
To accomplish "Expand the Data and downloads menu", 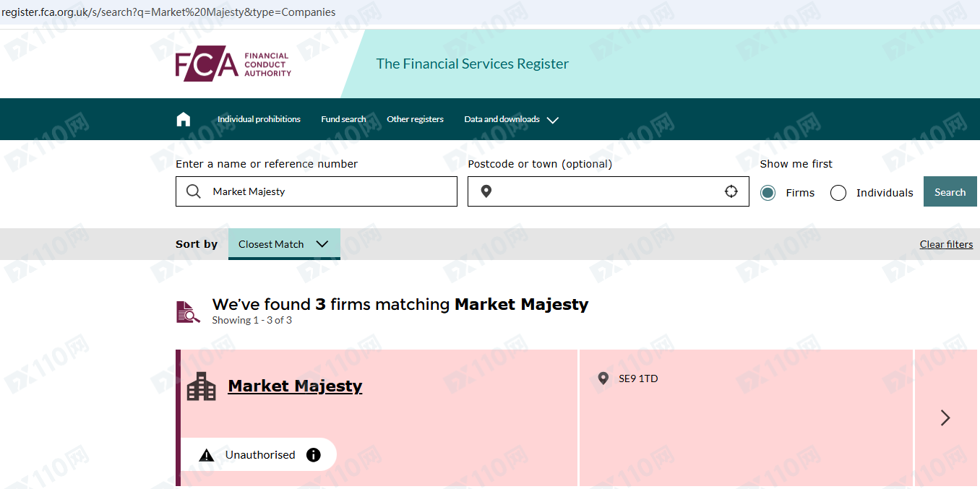I will (511, 119).
